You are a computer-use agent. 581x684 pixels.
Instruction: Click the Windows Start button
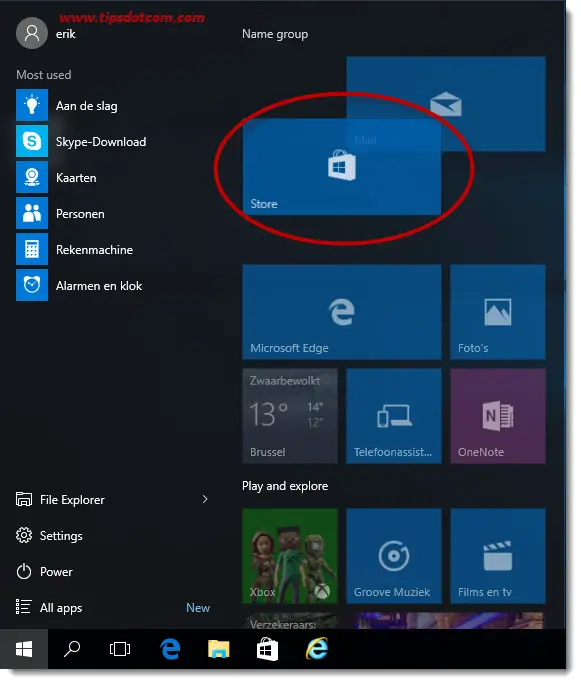pyautogui.click(x=24, y=649)
